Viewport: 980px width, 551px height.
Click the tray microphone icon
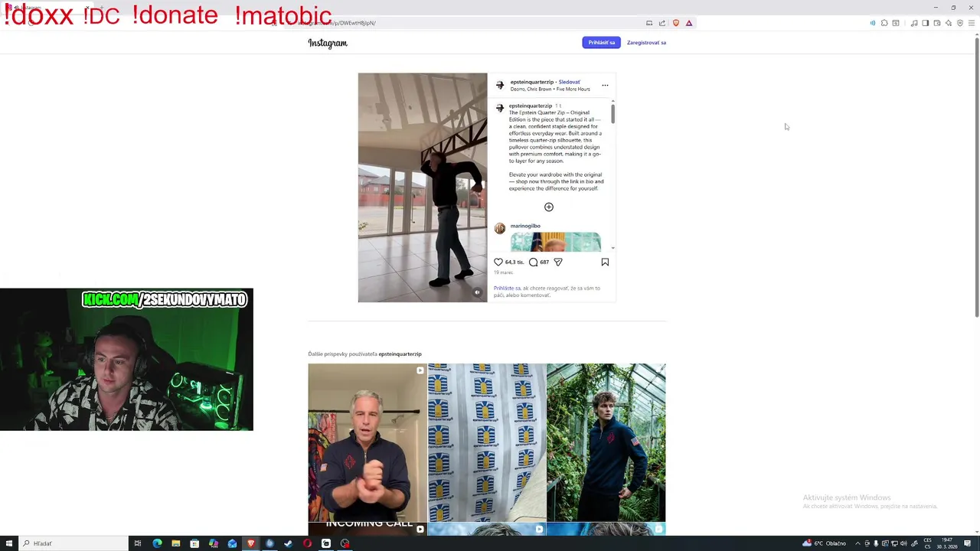pyautogui.click(x=876, y=543)
